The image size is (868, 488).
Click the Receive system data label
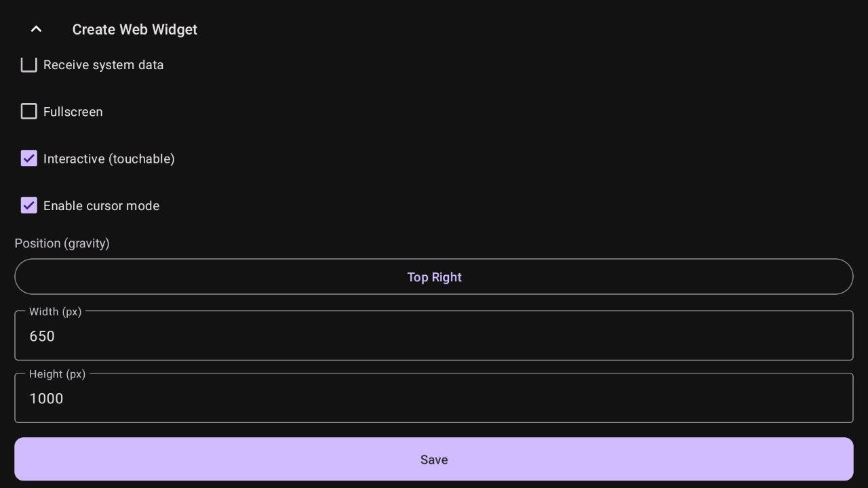(x=103, y=65)
